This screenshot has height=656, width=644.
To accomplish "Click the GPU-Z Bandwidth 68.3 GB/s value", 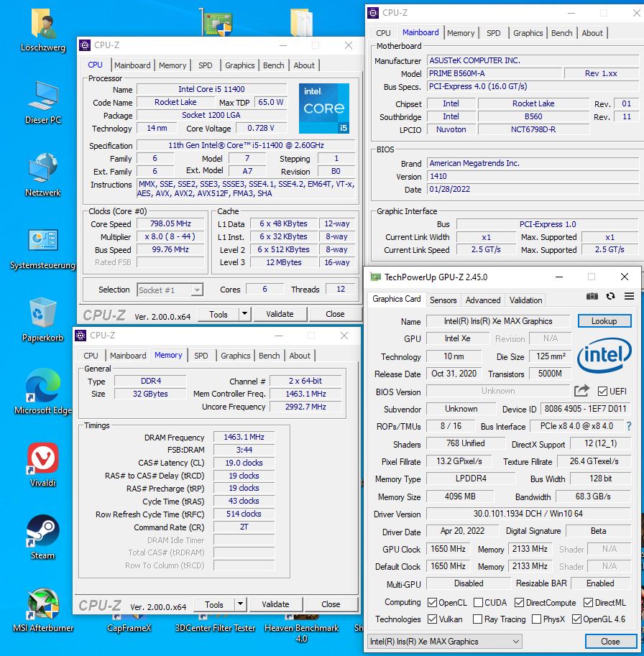I will (x=593, y=496).
